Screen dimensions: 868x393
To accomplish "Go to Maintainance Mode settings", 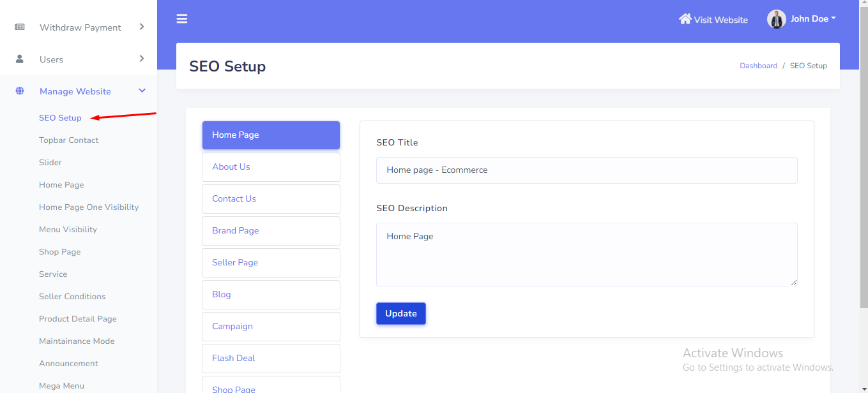I will (77, 341).
